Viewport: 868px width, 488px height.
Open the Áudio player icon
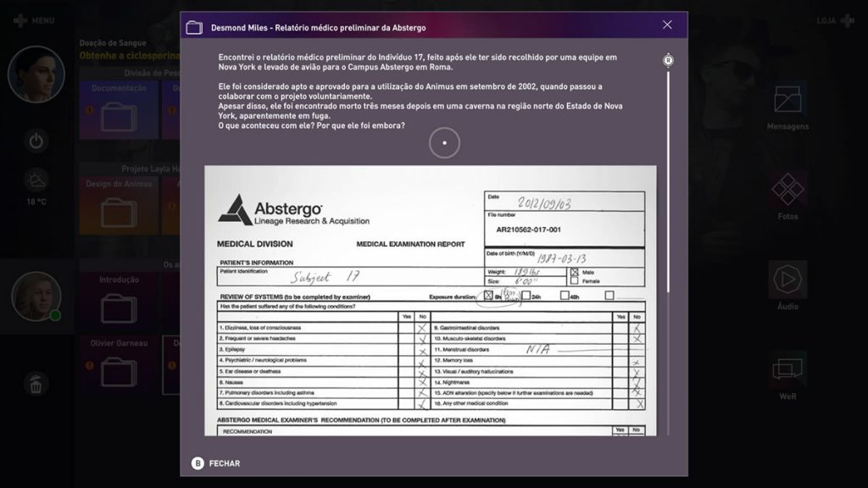(x=787, y=280)
